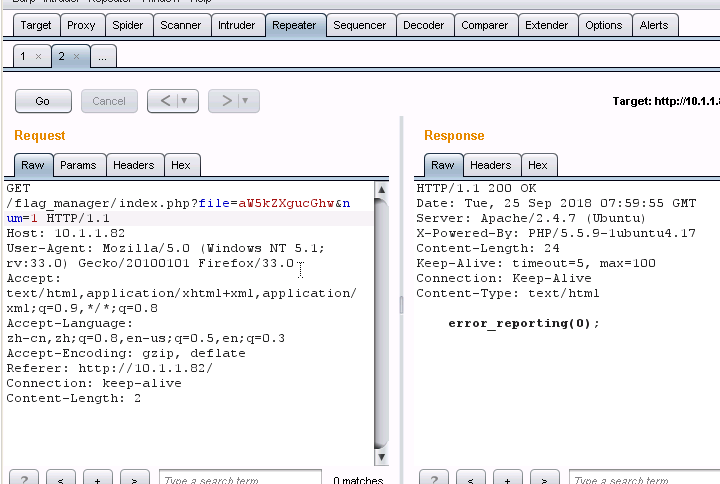Open the back history dropdown arrow
The image size is (720, 484).
[185, 101]
